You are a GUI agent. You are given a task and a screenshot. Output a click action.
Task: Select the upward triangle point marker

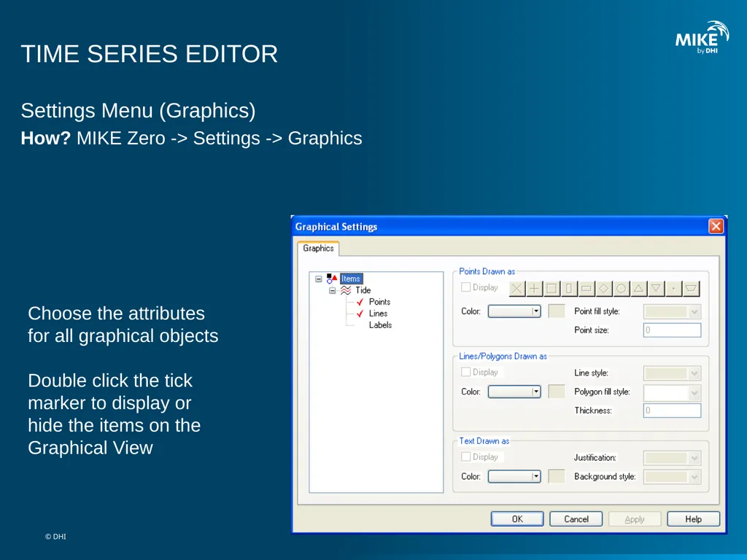(x=639, y=289)
